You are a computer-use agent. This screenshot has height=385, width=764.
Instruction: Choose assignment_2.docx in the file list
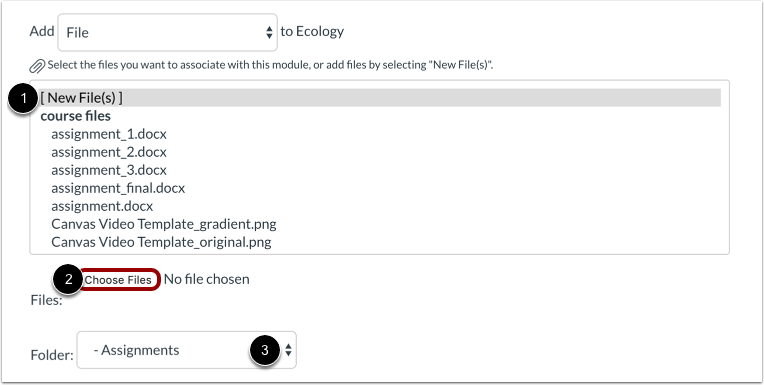[109, 152]
